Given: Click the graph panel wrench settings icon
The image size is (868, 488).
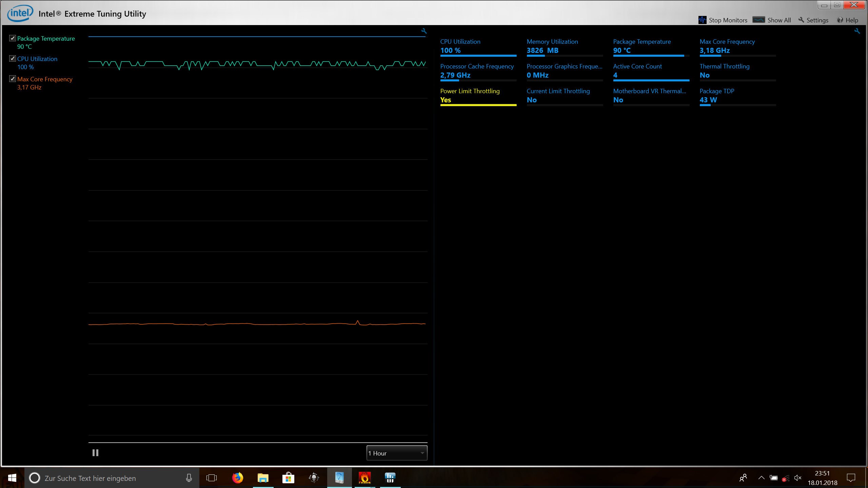Looking at the screenshot, I should point(424,31).
